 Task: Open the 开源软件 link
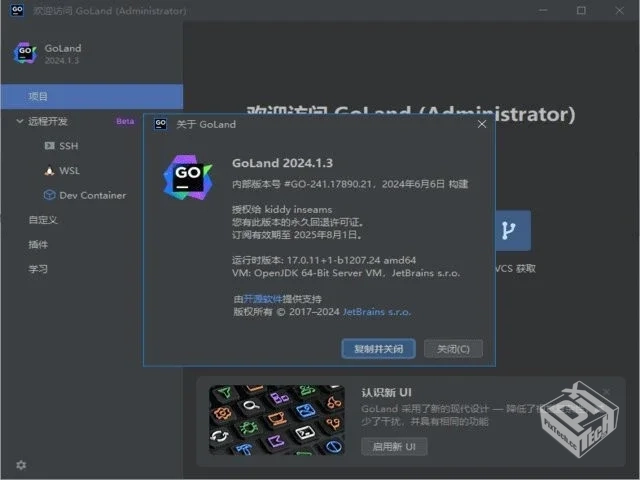click(262, 299)
